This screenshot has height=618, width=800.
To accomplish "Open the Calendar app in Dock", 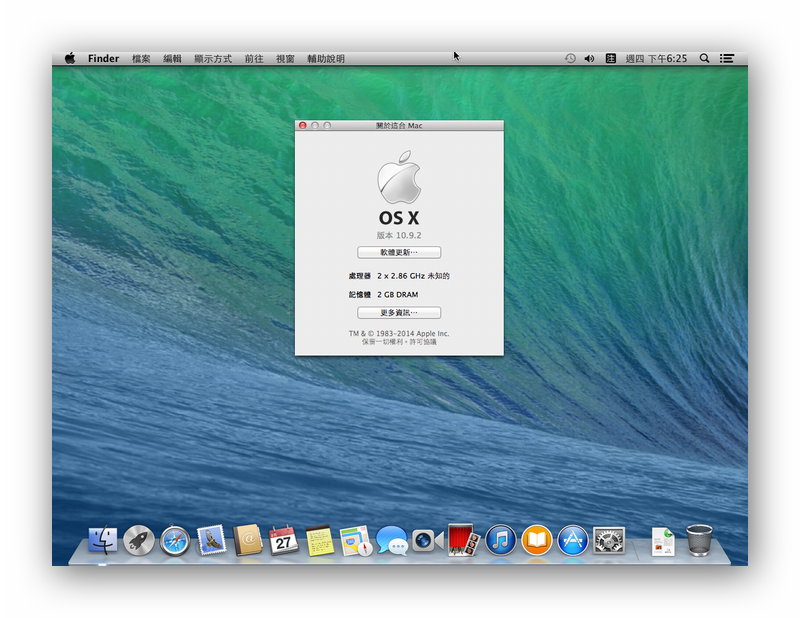I will pyautogui.click(x=284, y=540).
